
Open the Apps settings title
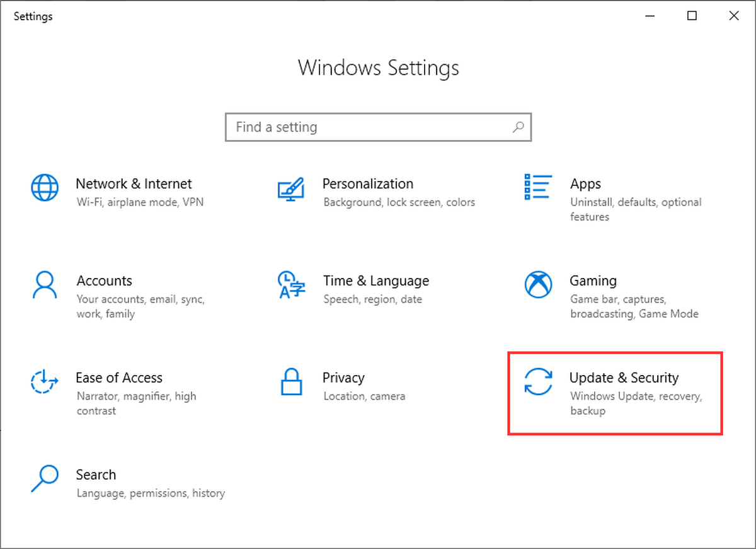(585, 184)
